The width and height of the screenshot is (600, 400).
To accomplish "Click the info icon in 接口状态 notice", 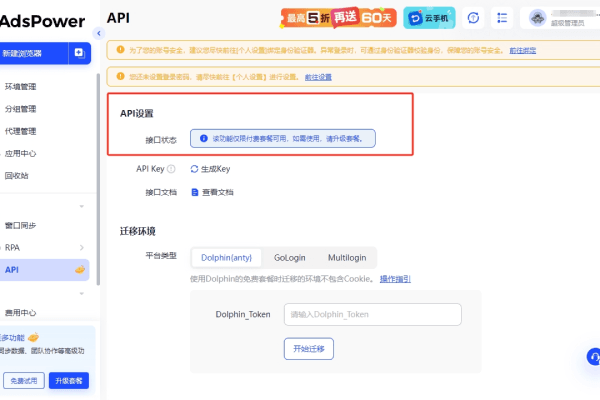I will point(204,138).
